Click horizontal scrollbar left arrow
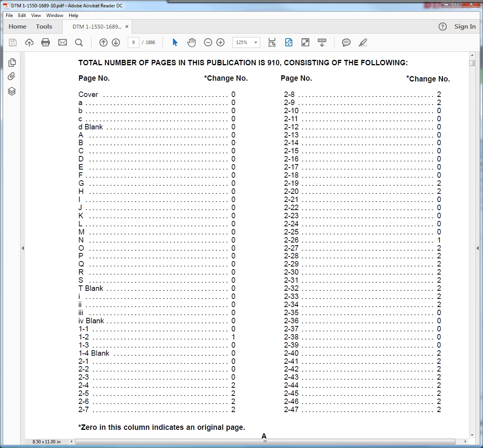The height and width of the screenshot is (448, 483). click(x=71, y=441)
